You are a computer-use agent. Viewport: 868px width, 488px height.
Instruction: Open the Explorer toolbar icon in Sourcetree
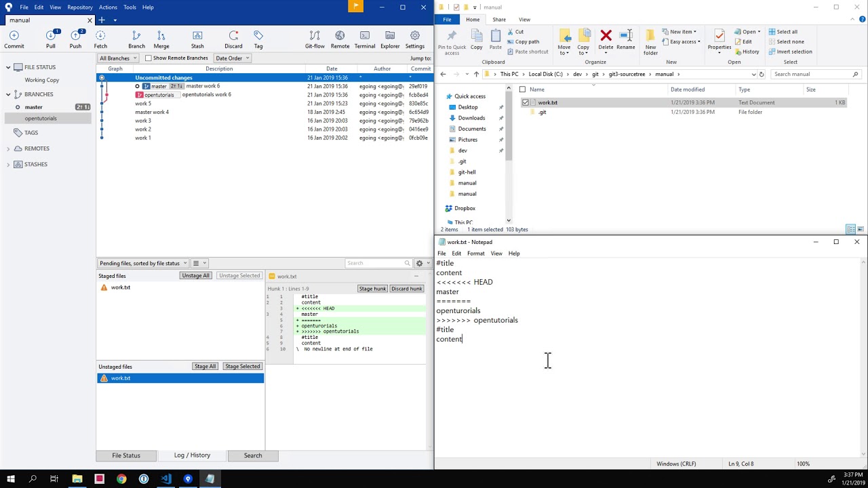(390, 39)
